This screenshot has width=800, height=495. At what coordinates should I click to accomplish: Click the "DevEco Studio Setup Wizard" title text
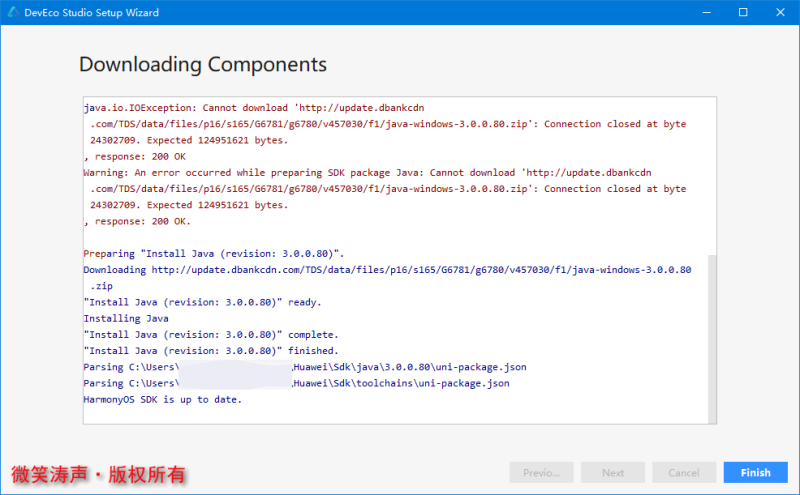(x=91, y=12)
